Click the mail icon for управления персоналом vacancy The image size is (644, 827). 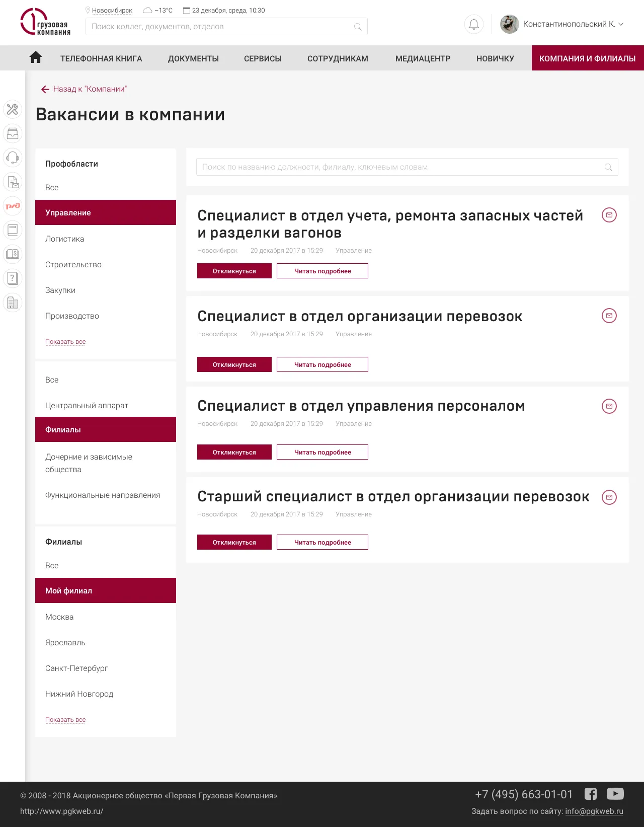click(609, 406)
